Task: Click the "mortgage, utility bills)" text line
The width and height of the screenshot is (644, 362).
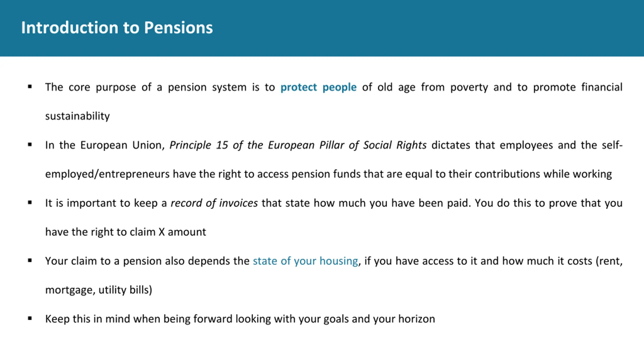Action: (x=99, y=290)
